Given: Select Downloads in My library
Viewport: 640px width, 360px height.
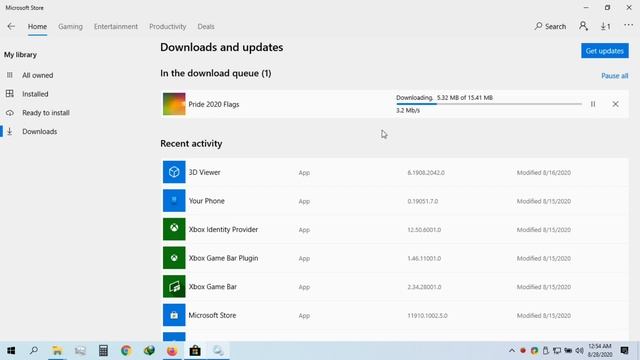Looking at the screenshot, I should tap(40, 131).
